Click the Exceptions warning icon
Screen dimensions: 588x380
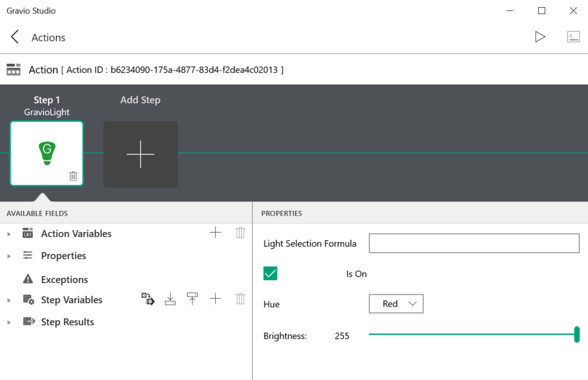click(28, 279)
